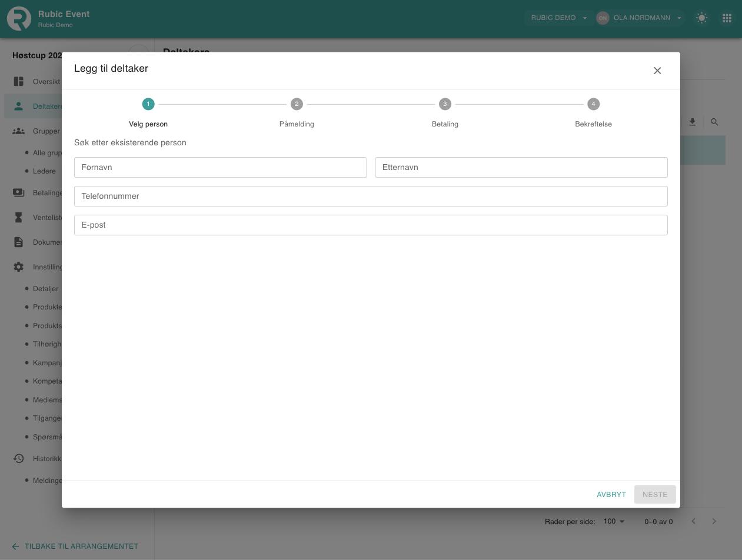Toggle the light/dark theme sun icon

click(x=701, y=18)
